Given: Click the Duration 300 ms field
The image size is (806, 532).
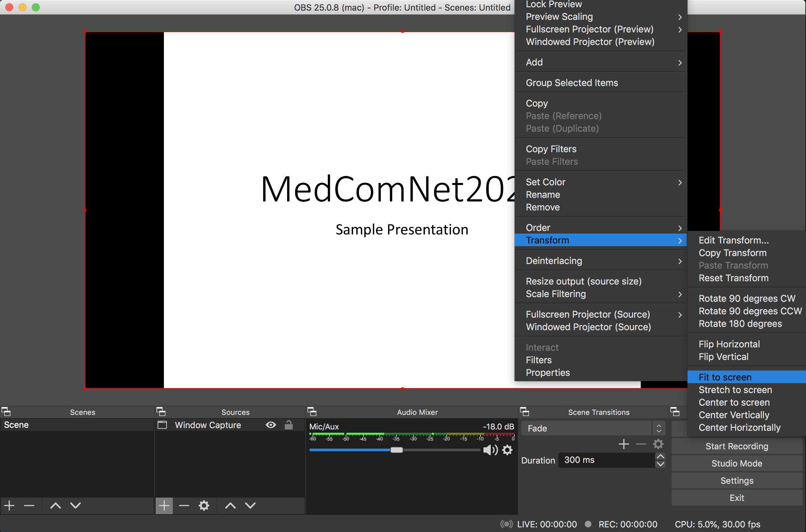Looking at the screenshot, I should (x=607, y=460).
